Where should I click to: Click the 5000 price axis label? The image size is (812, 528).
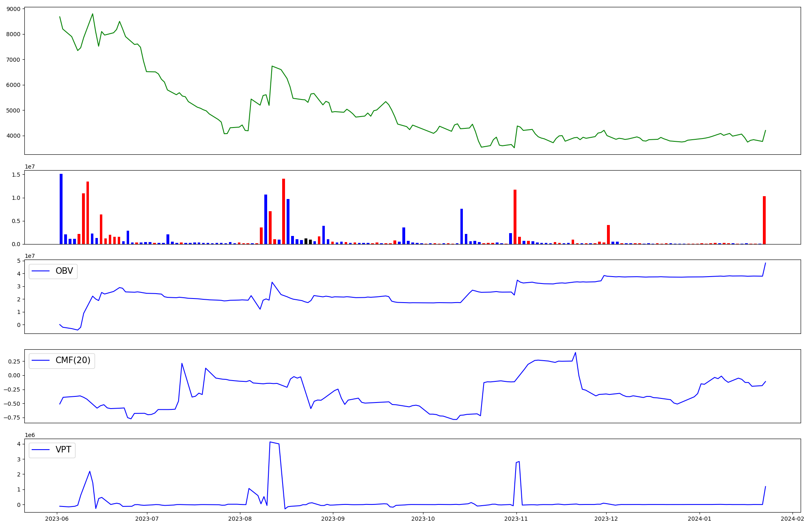coord(13,110)
